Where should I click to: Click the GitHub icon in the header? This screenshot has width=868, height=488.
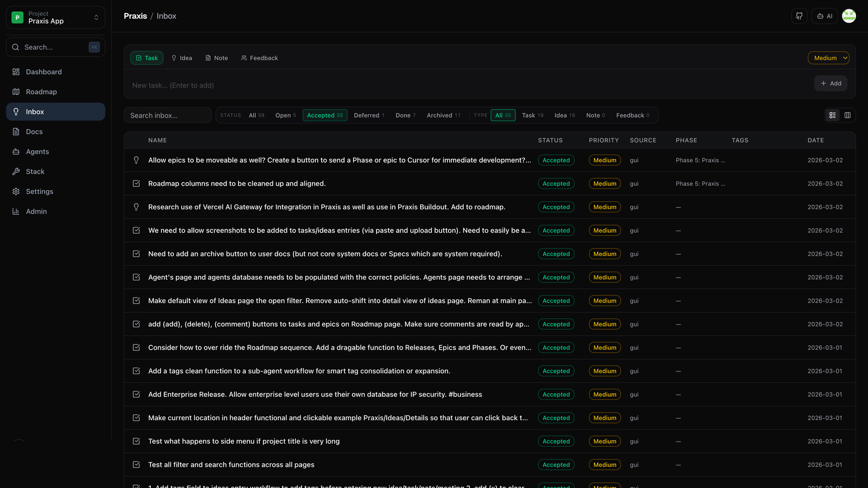[x=799, y=16]
